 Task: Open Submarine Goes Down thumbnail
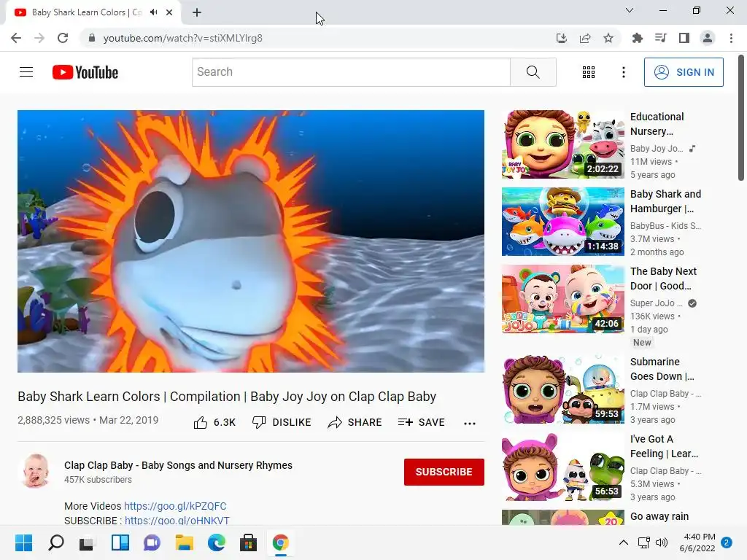[x=562, y=389]
